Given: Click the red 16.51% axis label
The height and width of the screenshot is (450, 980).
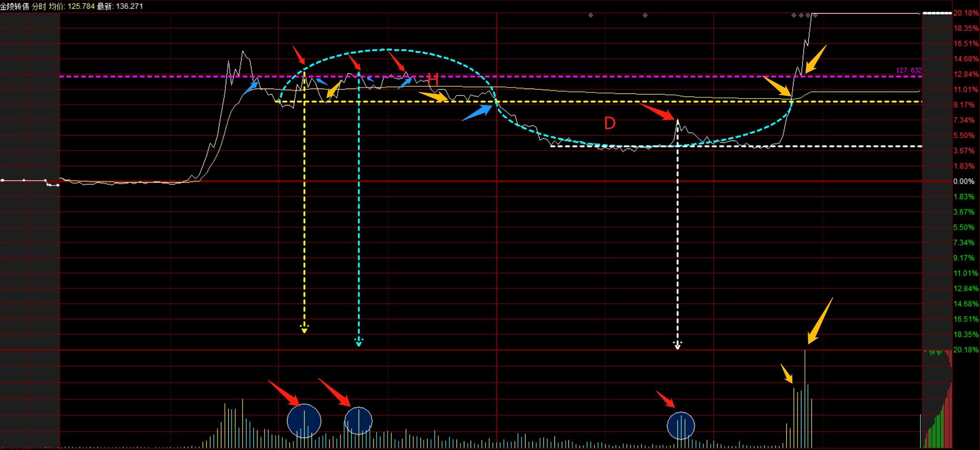Looking at the screenshot, I should [966, 44].
